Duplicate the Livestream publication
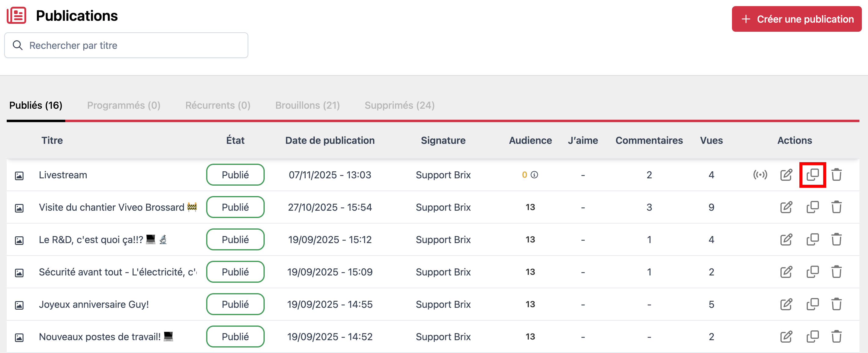The height and width of the screenshot is (353, 868). click(x=812, y=175)
